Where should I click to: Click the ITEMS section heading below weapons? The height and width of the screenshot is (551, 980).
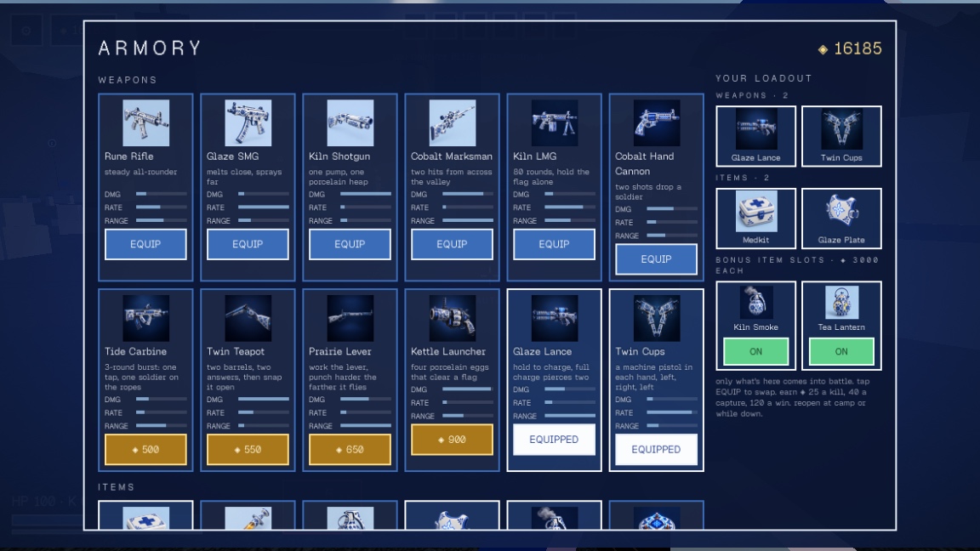point(117,486)
